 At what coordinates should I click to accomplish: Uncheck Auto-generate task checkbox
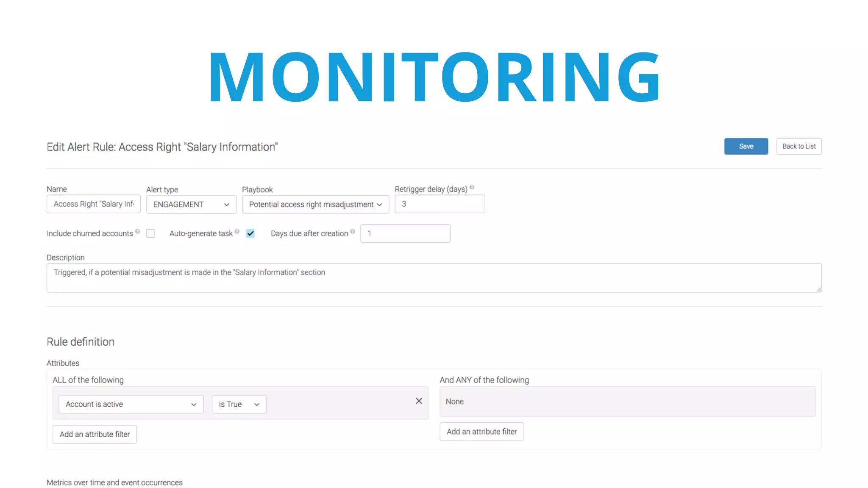tap(250, 233)
